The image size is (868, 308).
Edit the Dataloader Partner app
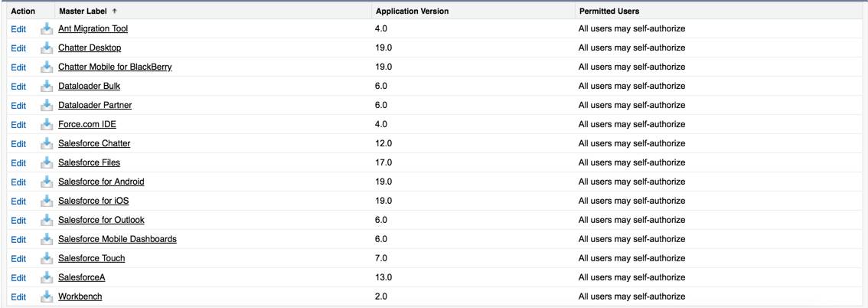coord(18,105)
